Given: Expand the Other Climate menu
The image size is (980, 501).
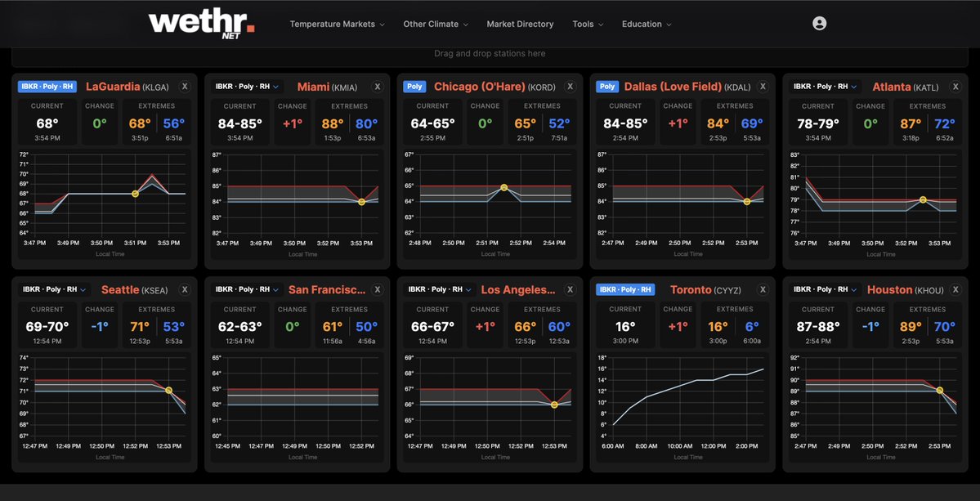Looking at the screenshot, I should pyautogui.click(x=436, y=24).
